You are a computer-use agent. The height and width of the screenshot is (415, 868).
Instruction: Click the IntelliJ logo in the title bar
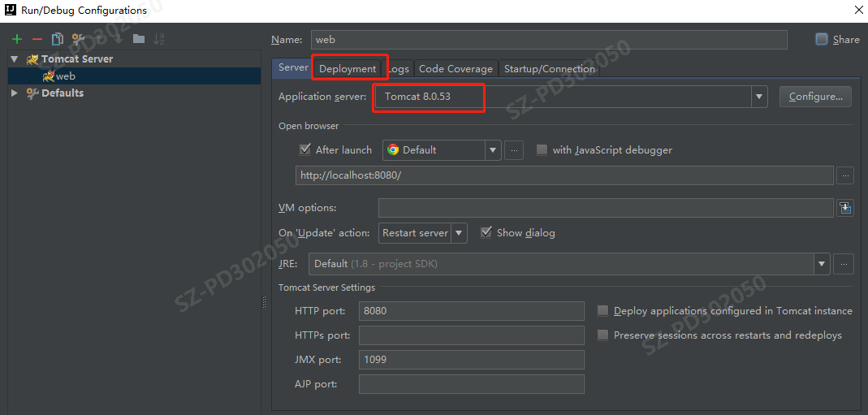click(10, 10)
